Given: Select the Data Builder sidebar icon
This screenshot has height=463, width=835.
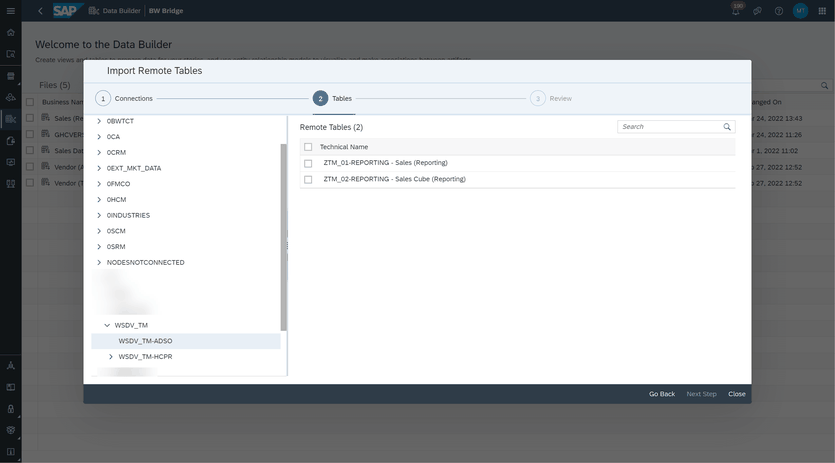Looking at the screenshot, I should click(11, 119).
